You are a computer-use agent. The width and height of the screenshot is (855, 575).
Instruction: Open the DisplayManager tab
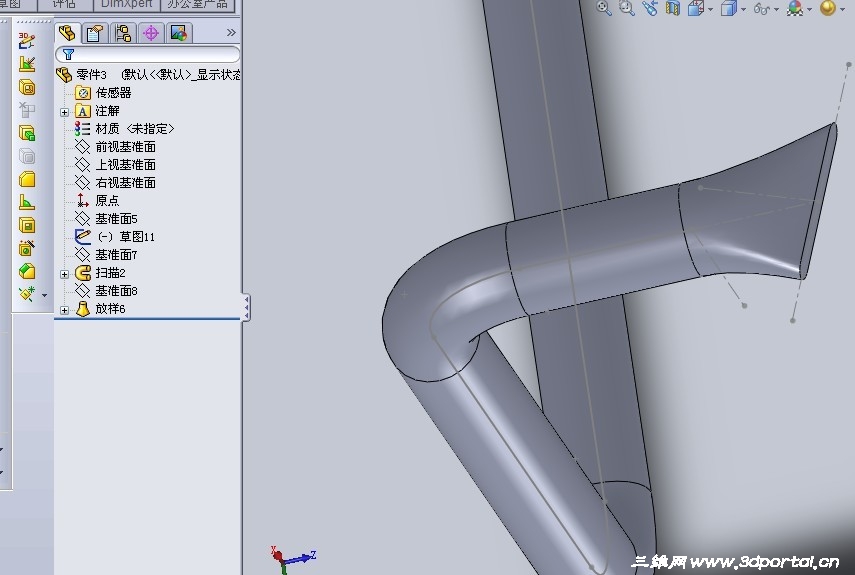tap(179, 34)
